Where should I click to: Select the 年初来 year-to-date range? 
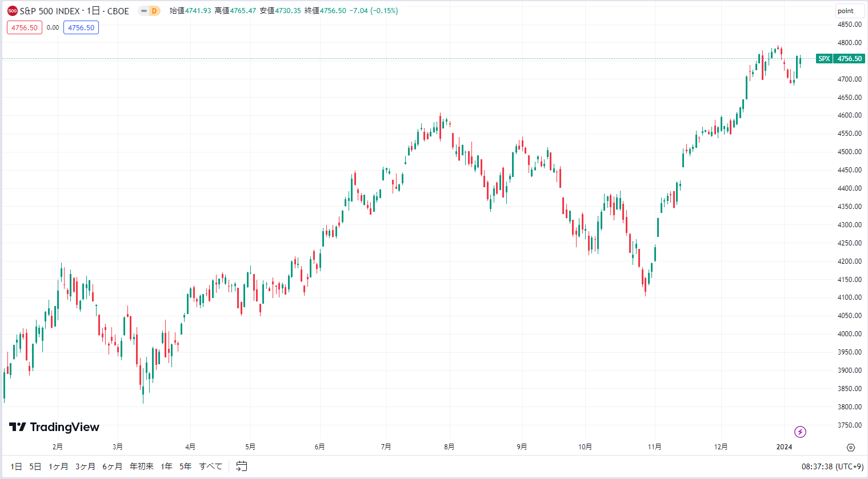[x=142, y=466]
